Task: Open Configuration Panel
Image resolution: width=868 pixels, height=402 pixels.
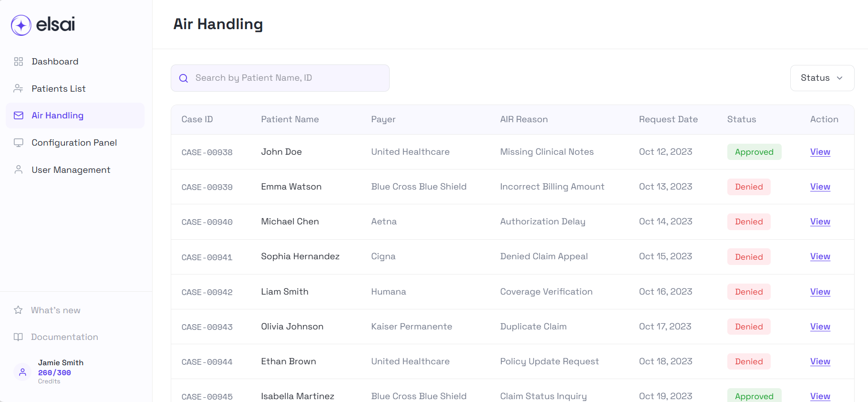Action: (x=75, y=143)
